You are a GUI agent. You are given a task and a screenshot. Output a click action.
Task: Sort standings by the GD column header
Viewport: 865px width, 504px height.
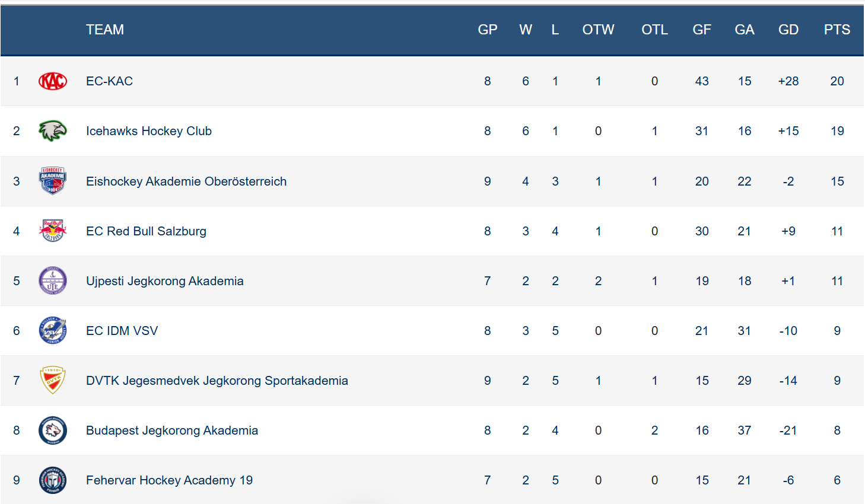coord(788,30)
